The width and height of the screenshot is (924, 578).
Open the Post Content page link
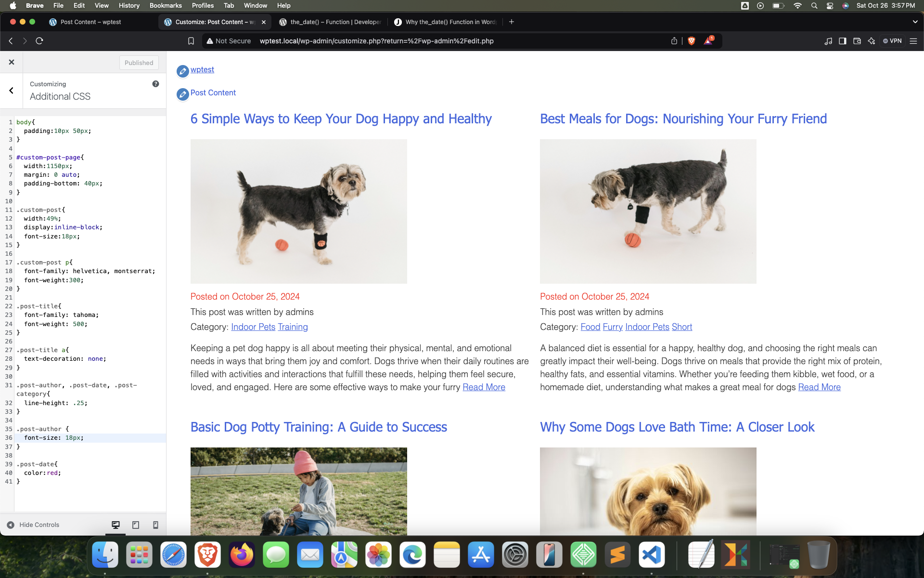[x=213, y=92]
